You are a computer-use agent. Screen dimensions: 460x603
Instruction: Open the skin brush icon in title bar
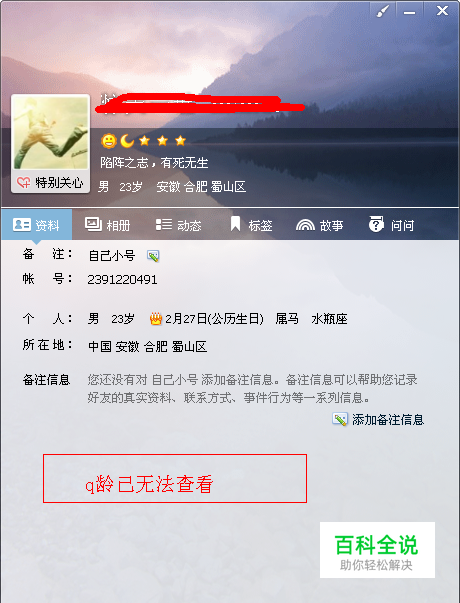tap(383, 11)
